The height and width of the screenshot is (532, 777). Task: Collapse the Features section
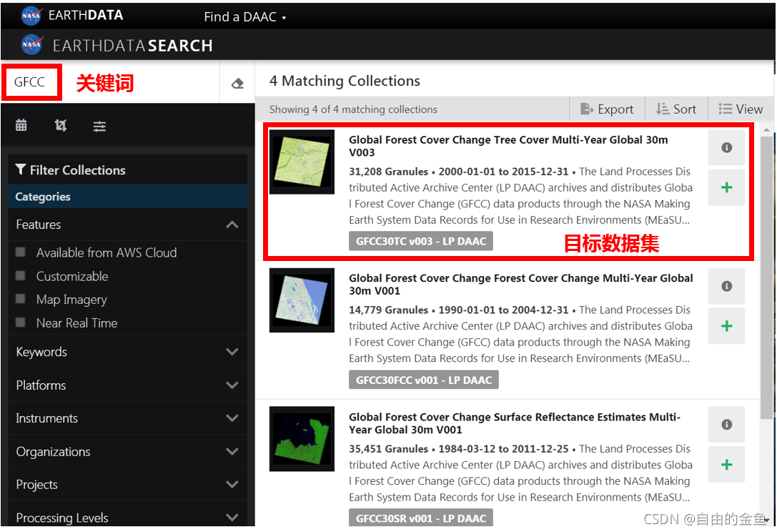[x=232, y=224]
